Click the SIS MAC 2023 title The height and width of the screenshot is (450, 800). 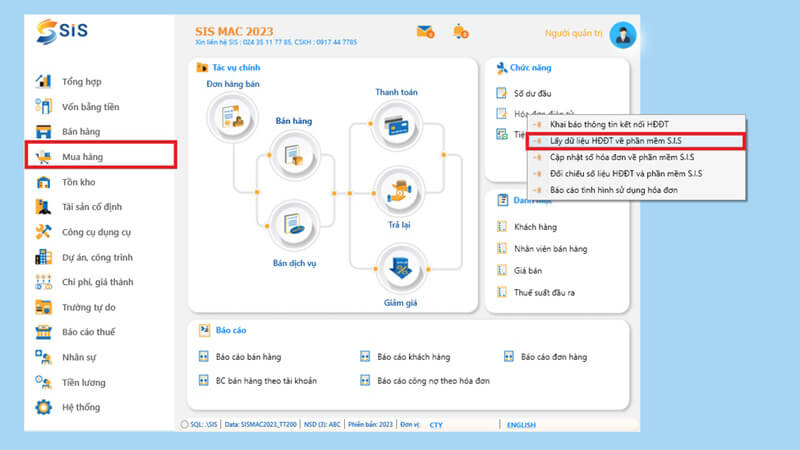coord(234,31)
